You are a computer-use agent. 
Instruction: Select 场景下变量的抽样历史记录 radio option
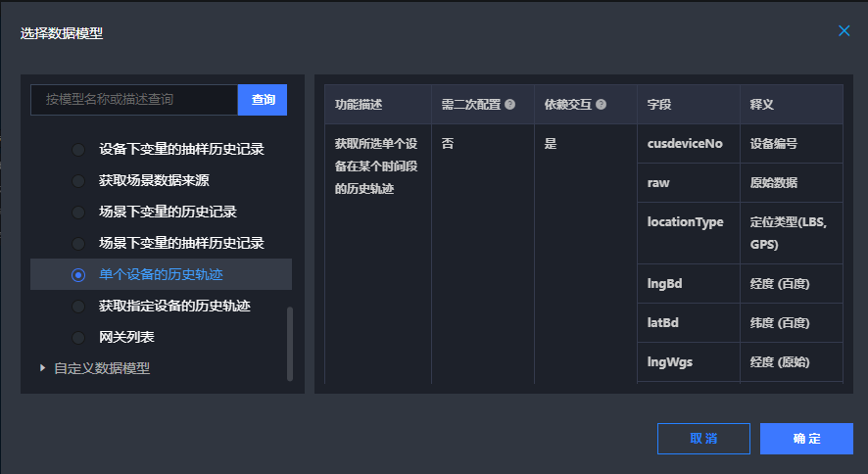click(78, 243)
